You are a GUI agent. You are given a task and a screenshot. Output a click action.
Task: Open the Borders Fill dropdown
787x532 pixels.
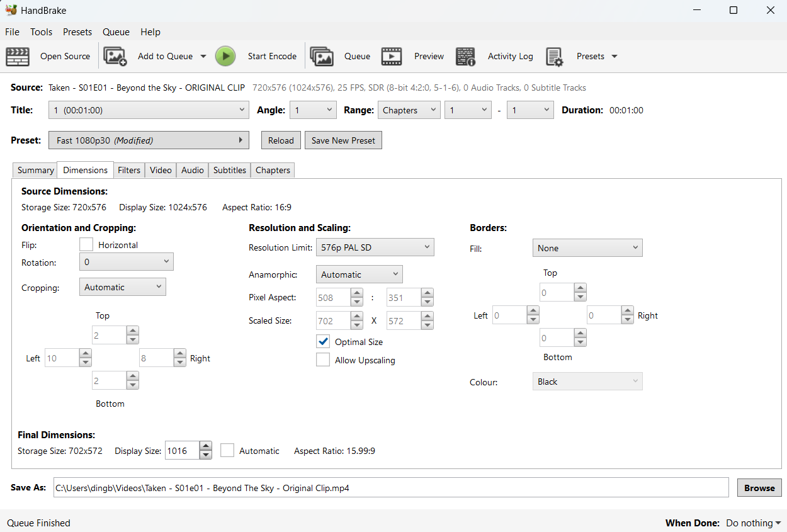(x=587, y=248)
